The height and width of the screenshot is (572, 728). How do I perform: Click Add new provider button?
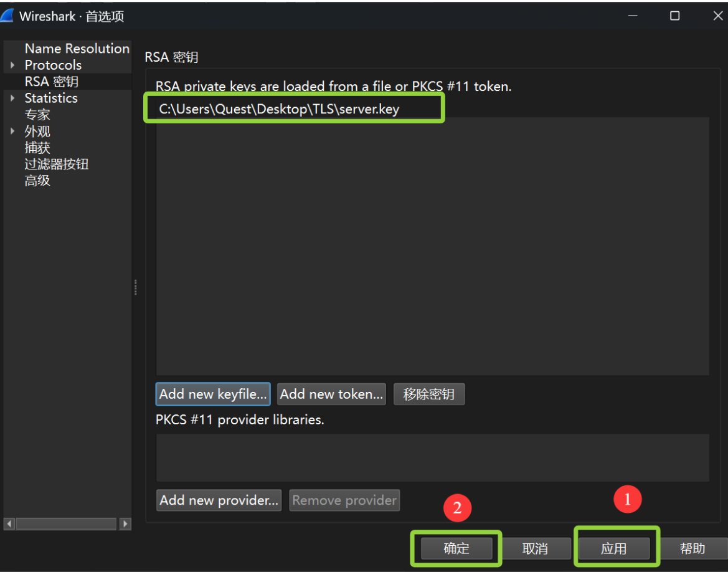click(219, 500)
